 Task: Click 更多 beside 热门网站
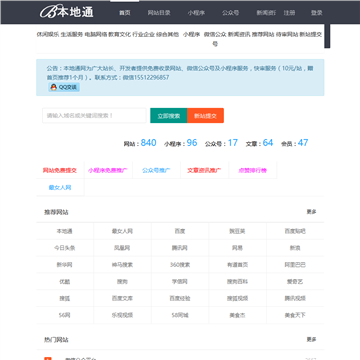pos(311,339)
